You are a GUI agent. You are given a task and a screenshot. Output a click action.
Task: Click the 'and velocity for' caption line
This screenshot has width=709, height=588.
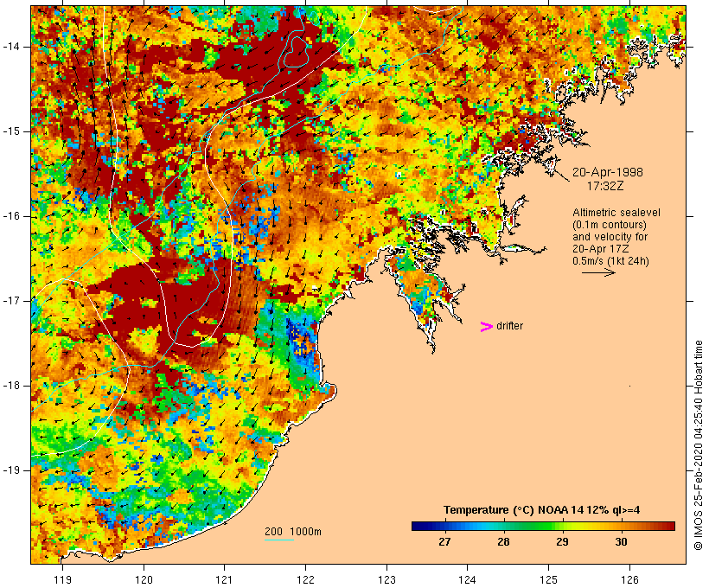coord(610,237)
